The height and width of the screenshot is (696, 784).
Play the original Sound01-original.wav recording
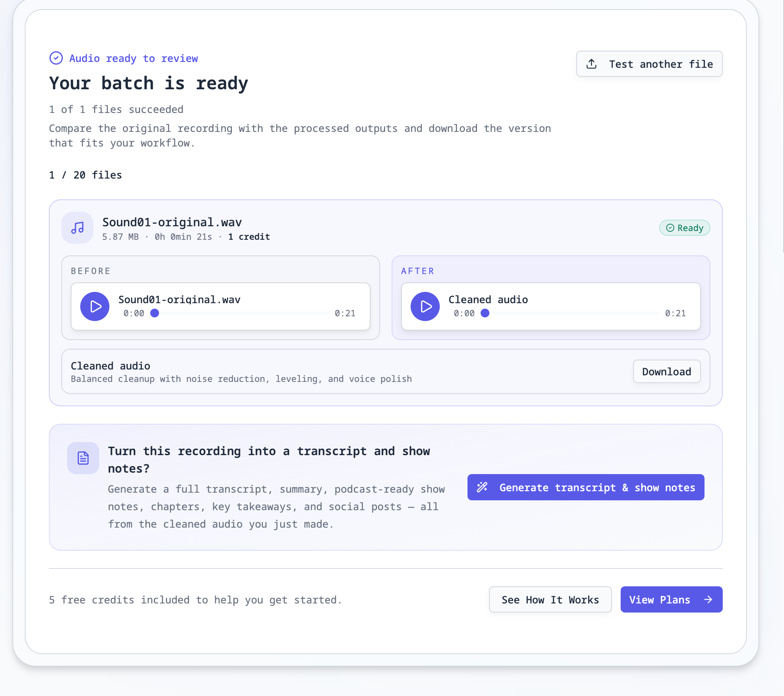coord(95,306)
